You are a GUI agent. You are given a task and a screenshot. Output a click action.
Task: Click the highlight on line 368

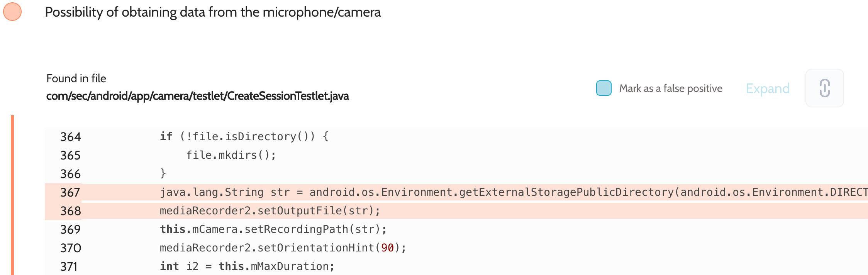[x=270, y=210]
